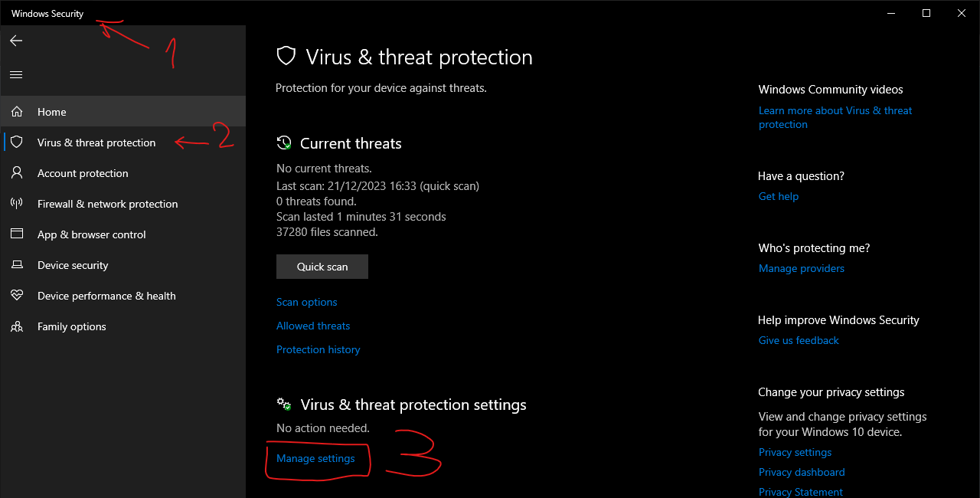The width and height of the screenshot is (980, 498).
Task: Click the Home house icon
Action: 17,112
